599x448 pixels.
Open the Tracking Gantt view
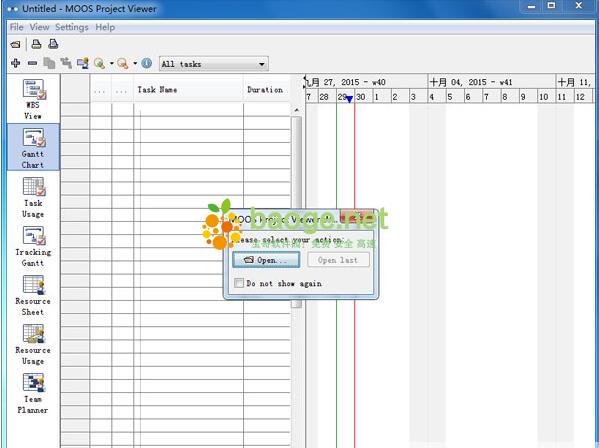[33, 246]
